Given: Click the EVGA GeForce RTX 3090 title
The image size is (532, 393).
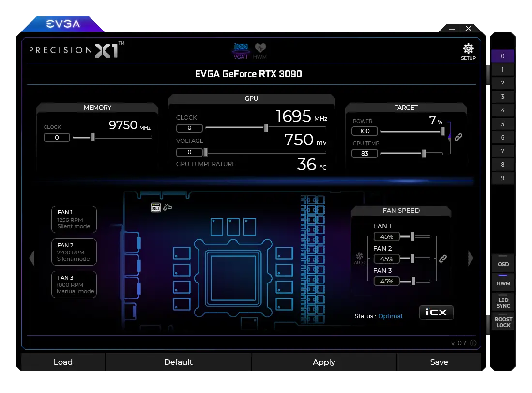Looking at the screenshot, I should click(x=248, y=74).
